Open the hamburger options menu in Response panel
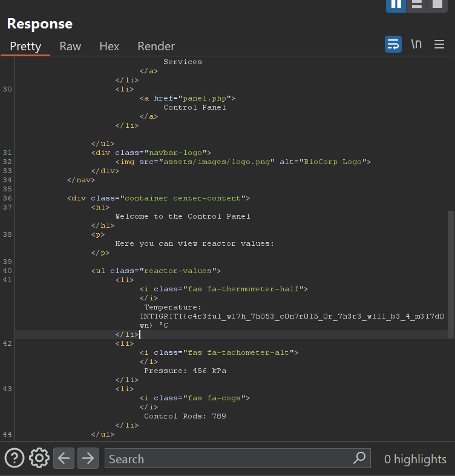455x476 pixels. click(x=439, y=44)
